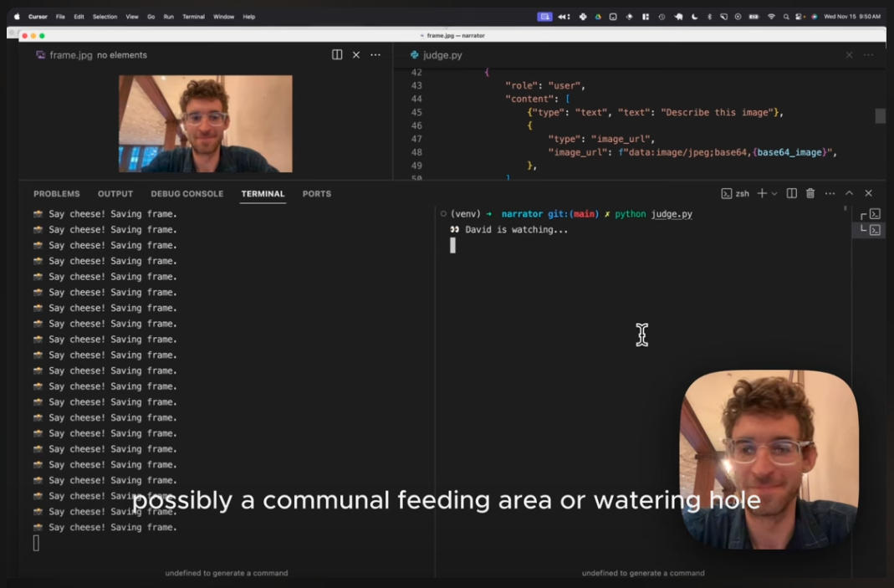Screen dimensions: 894x588
Task: Kill terminal using the trash icon
Action: click(810, 193)
